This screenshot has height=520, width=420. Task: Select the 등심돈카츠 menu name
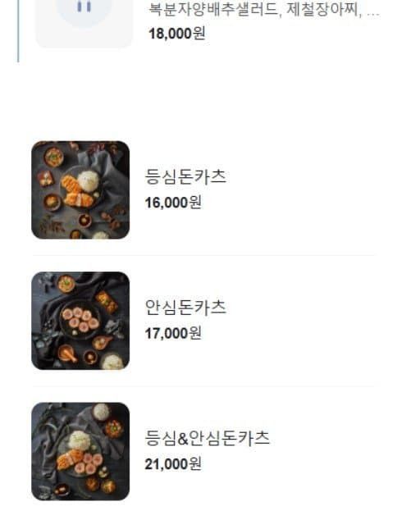tap(185, 176)
